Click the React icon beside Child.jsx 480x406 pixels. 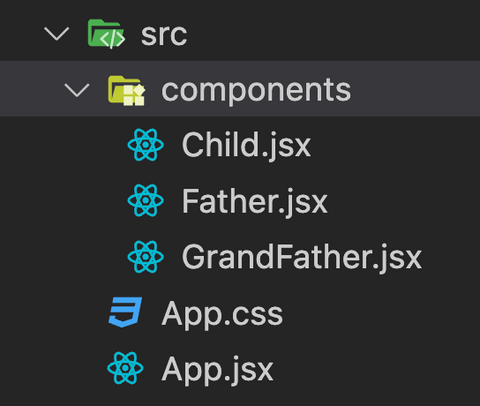146,145
